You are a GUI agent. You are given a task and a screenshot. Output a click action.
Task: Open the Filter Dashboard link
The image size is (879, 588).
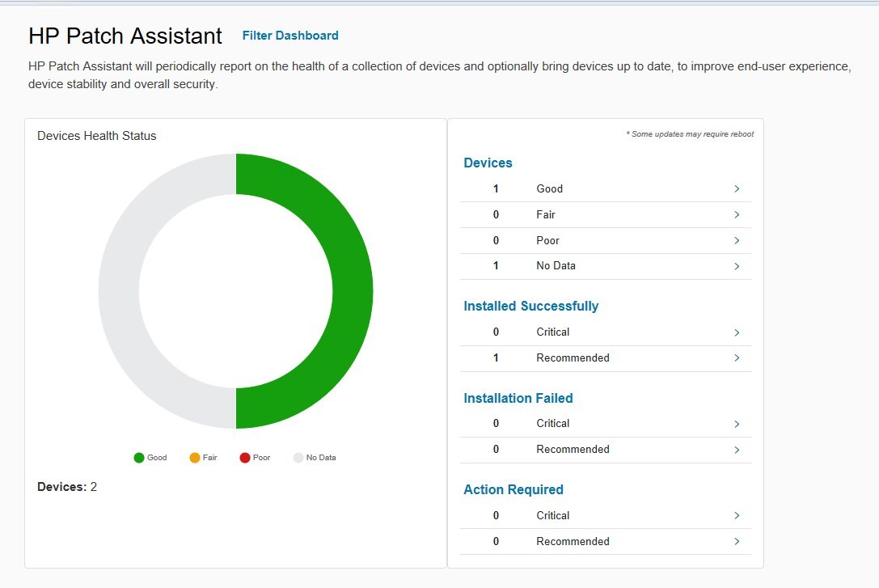pos(290,36)
